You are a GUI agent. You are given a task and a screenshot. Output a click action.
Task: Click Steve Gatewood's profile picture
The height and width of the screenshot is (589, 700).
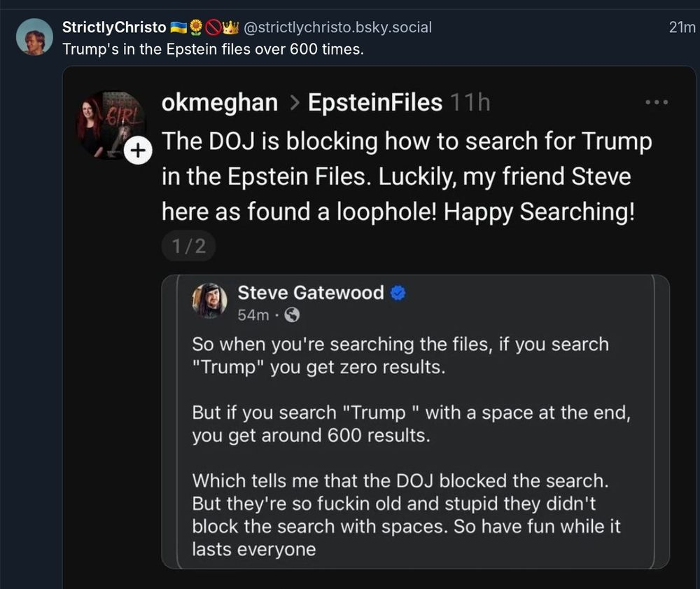coord(209,301)
